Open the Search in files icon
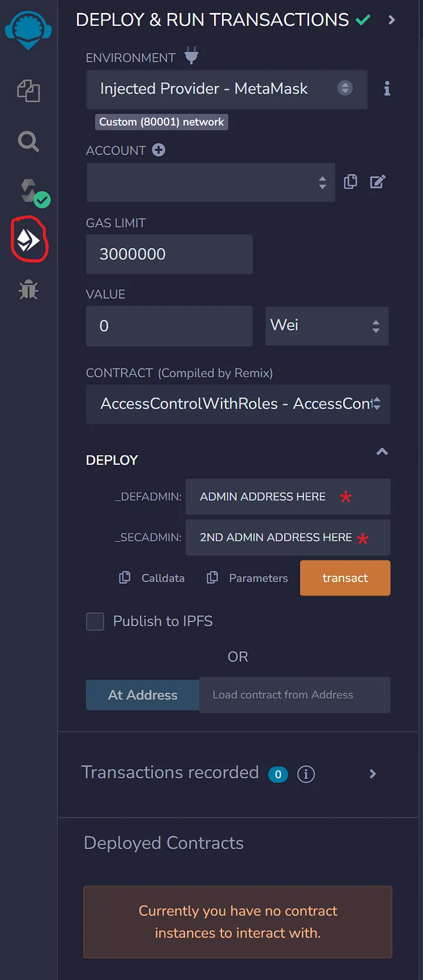The image size is (423, 980). click(28, 141)
